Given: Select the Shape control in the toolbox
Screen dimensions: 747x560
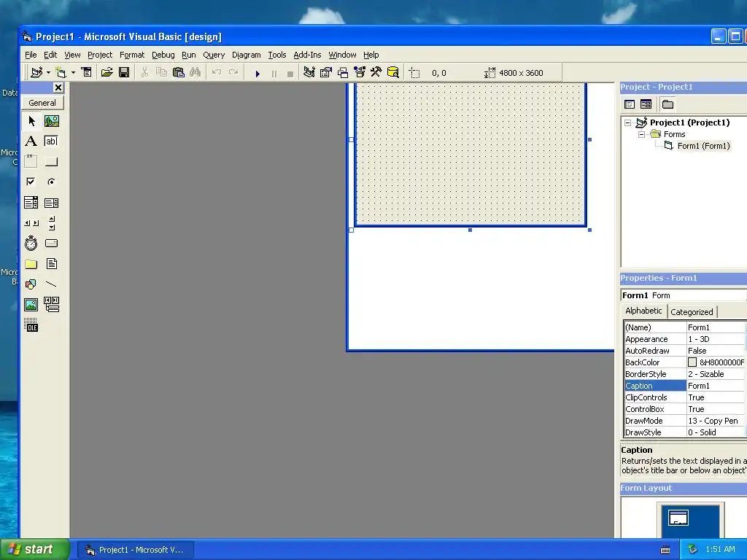Looking at the screenshot, I should pos(31,284).
